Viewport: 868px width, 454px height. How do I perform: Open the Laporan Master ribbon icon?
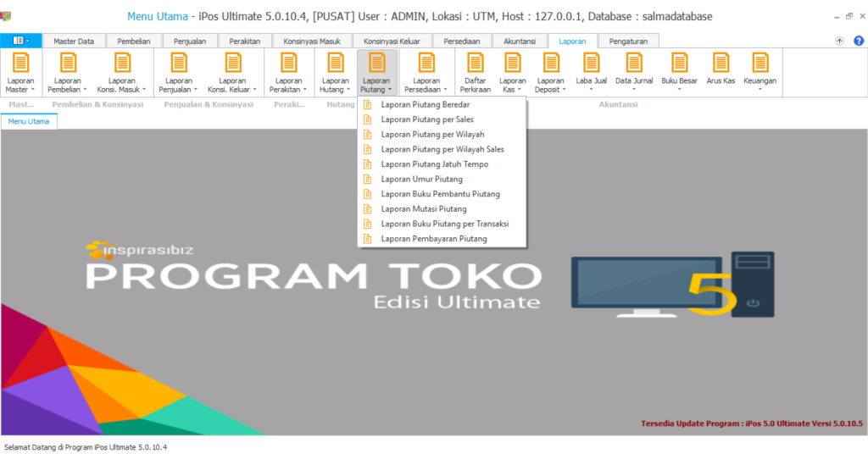coord(20,73)
